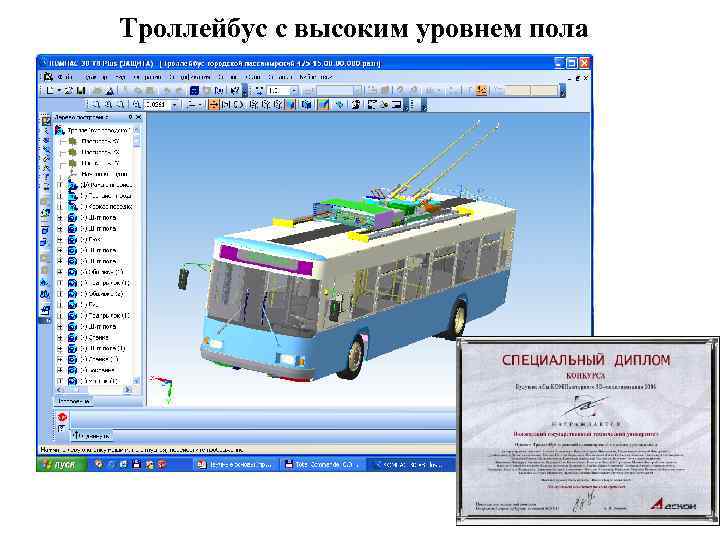The height and width of the screenshot is (540, 720).
Task: Switch to first taskbar window button
Action: 234,465
